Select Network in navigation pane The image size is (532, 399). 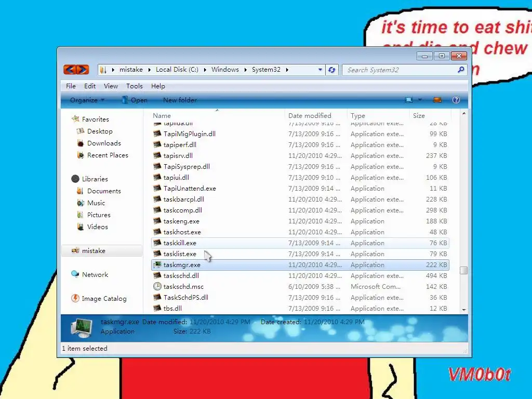click(x=89, y=274)
